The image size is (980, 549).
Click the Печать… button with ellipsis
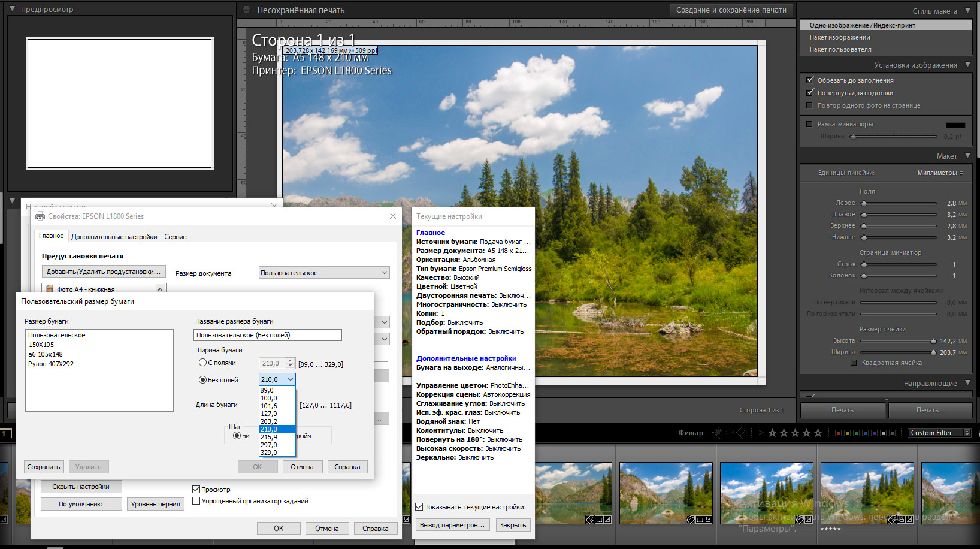pos(930,410)
